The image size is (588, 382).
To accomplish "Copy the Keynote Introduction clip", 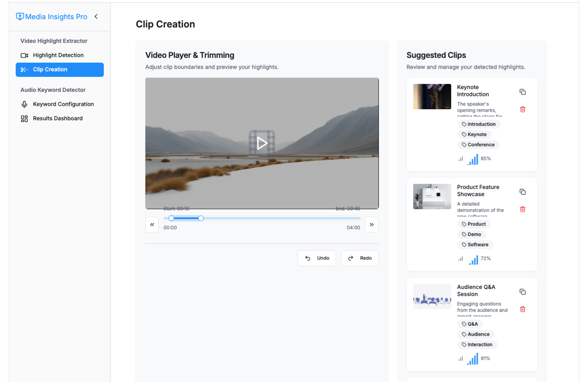I will pyautogui.click(x=522, y=92).
